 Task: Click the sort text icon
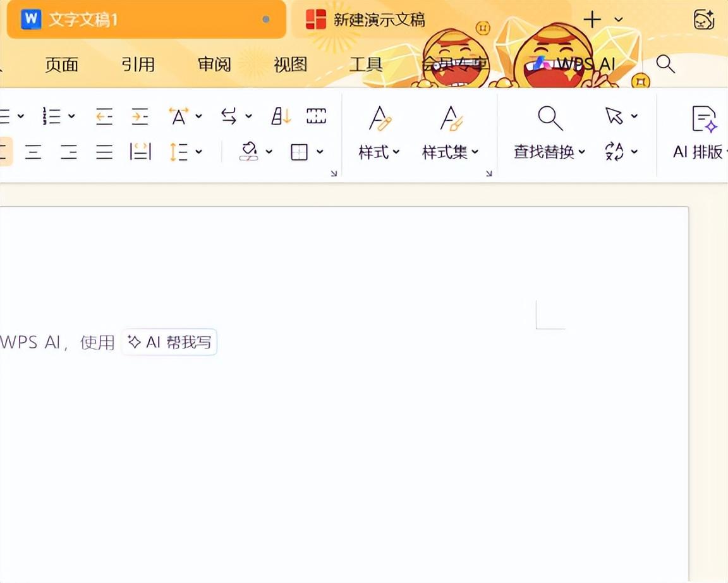(x=281, y=116)
